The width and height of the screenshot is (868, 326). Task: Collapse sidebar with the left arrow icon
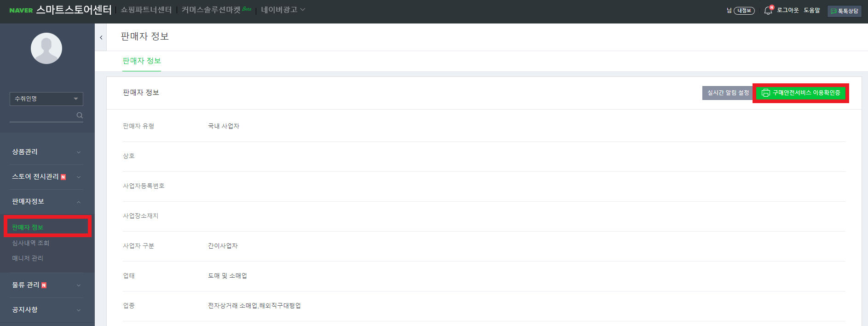[101, 37]
